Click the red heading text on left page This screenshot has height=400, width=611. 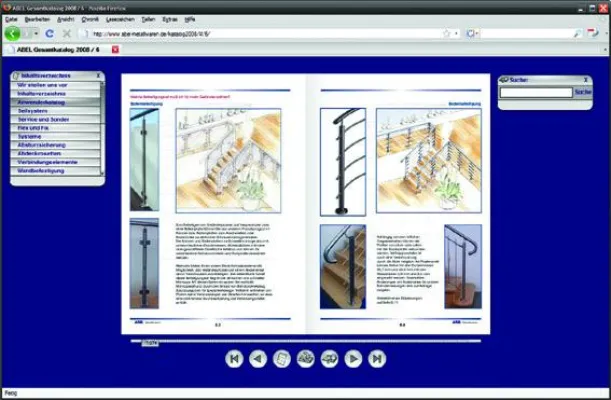pos(180,97)
